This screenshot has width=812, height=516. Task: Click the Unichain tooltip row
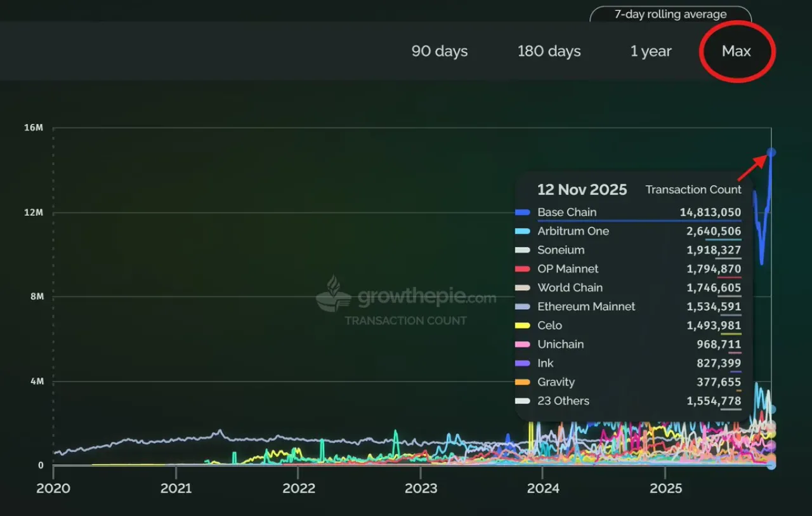click(x=628, y=345)
